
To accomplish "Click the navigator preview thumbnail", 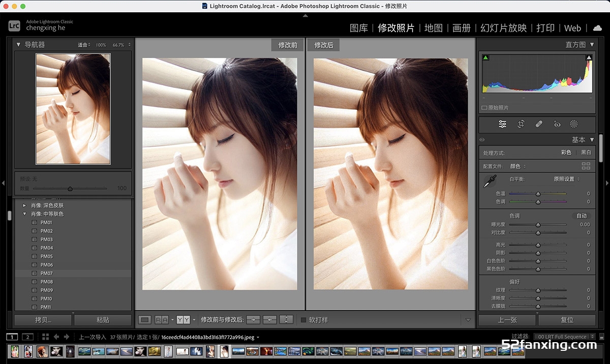I will click(73, 109).
